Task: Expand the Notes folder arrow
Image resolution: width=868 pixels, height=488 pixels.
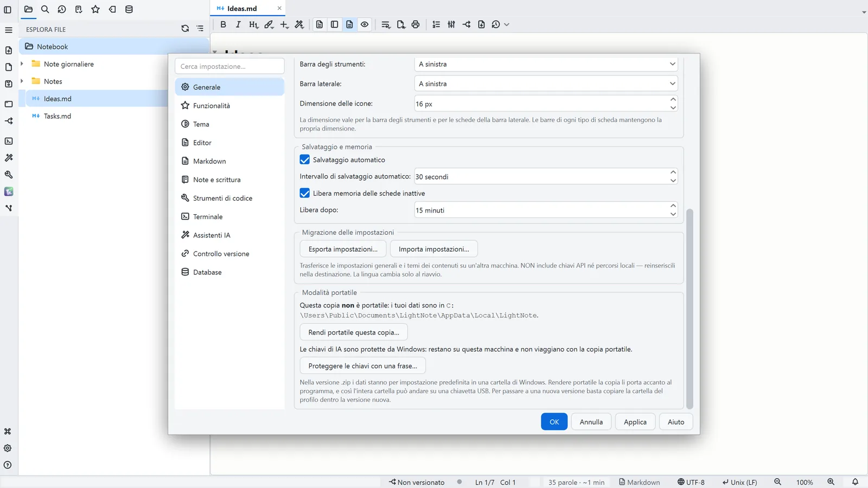Action: click(x=22, y=81)
